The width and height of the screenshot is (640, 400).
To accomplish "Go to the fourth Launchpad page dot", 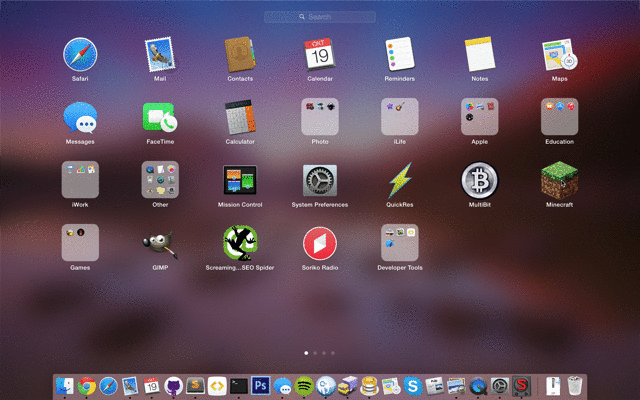I will coord(333,353).
